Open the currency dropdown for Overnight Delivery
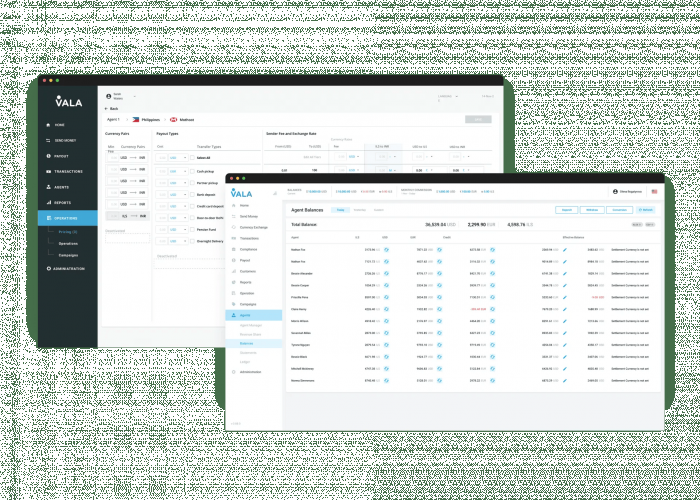This screenshot has width=700, height=500. [x=178, y=241]
